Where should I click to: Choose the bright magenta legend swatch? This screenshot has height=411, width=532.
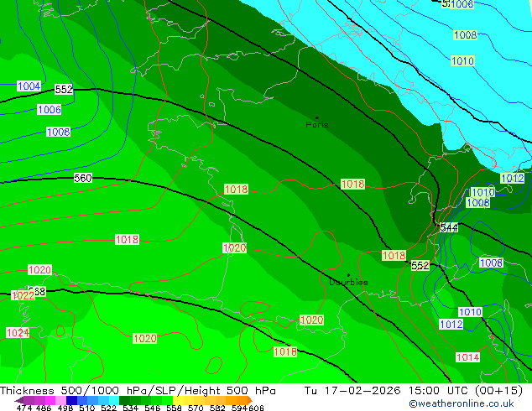[50, 400]
